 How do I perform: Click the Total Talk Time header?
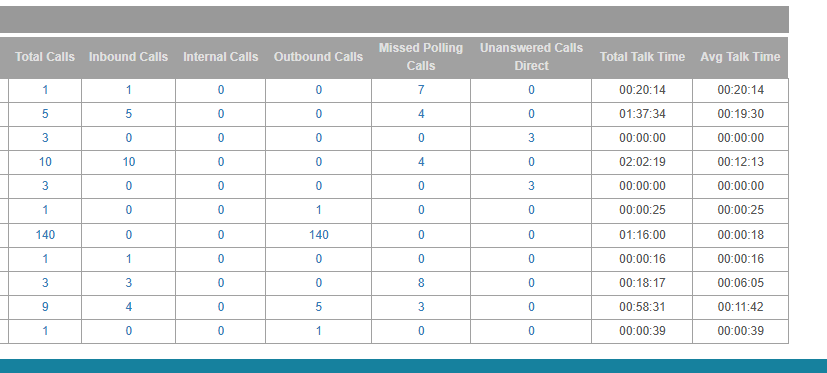(642, 57)
